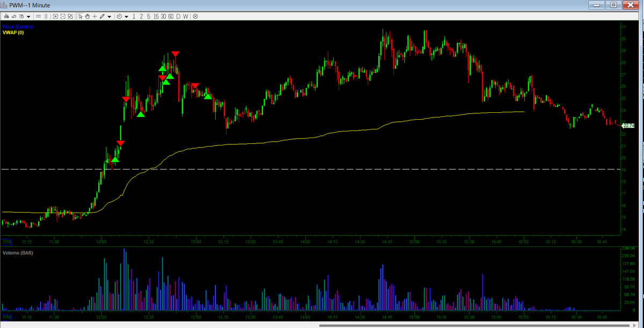644x328 pixels.
Task: Switch to 2 minute interval
Action: (141, 16)
